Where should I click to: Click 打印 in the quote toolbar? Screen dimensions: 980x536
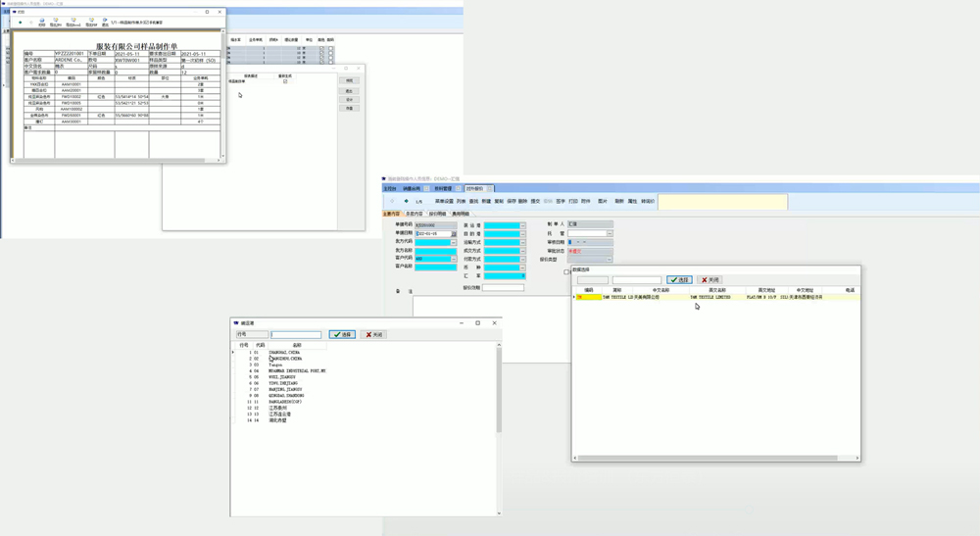573,201
